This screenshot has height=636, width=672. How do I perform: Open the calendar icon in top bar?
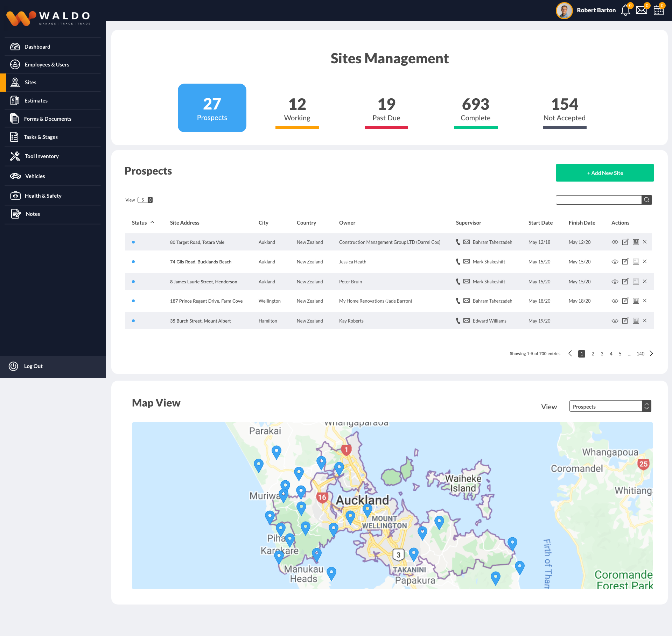click(658, 10)
